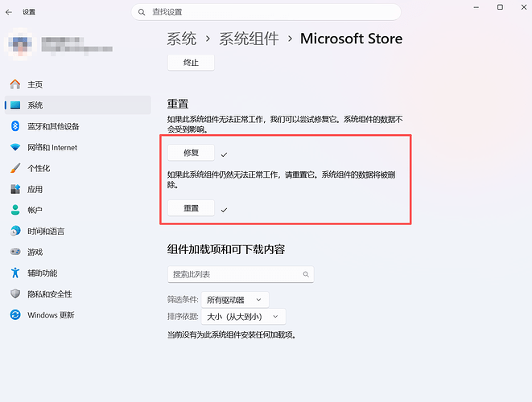This screenshot has width=532, height=402.
Task: Maximize the 设置 window
Action: tap(500, 7)
